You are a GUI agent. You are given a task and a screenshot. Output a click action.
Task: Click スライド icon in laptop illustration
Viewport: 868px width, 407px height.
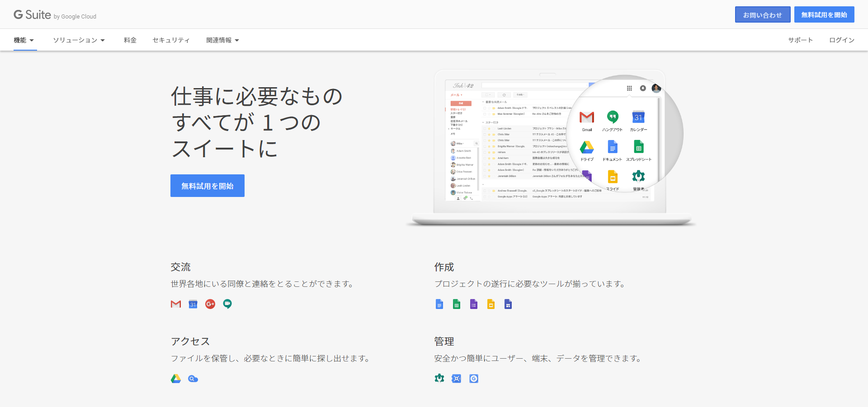(613, 177)
